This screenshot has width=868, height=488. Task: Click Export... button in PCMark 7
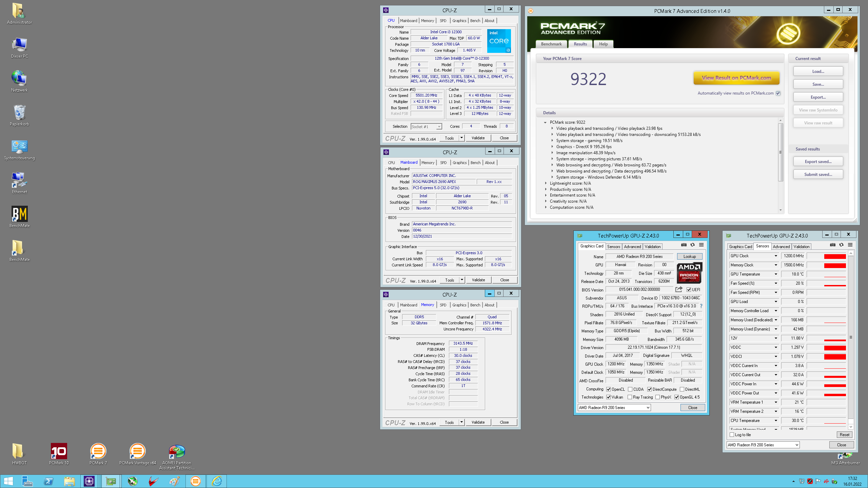pyautogui.click(x=818, y=97)
